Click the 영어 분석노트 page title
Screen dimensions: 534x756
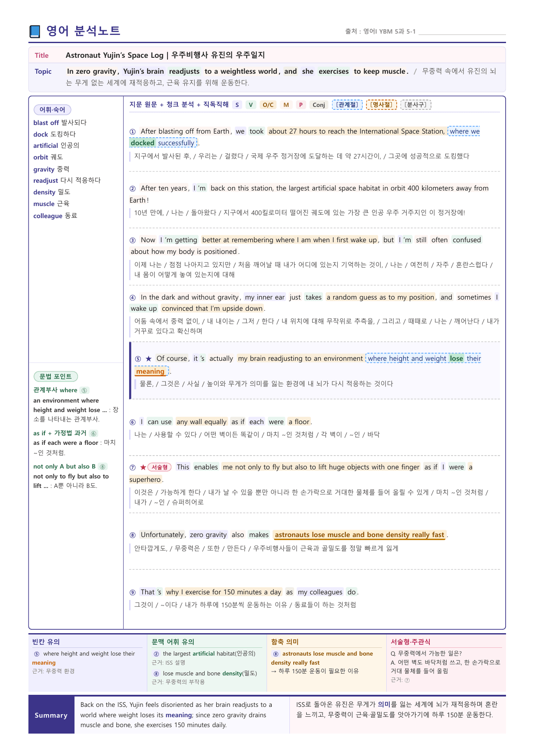pos(83,31)
